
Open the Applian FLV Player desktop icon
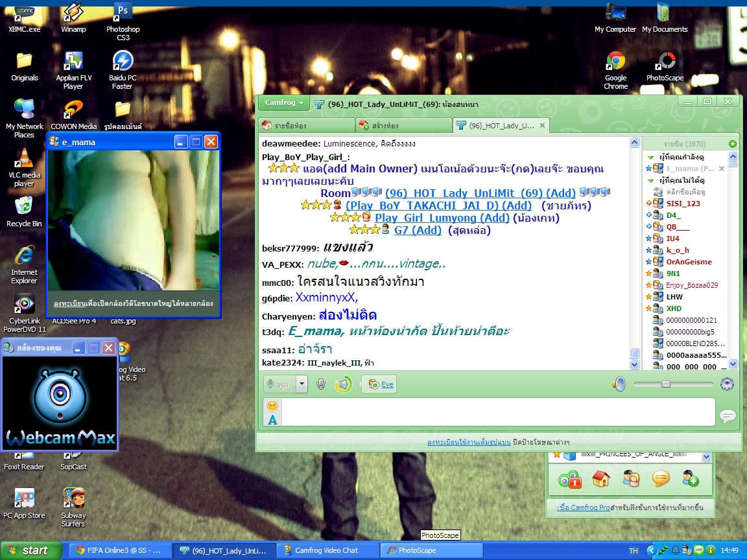(x=73, y=70)
